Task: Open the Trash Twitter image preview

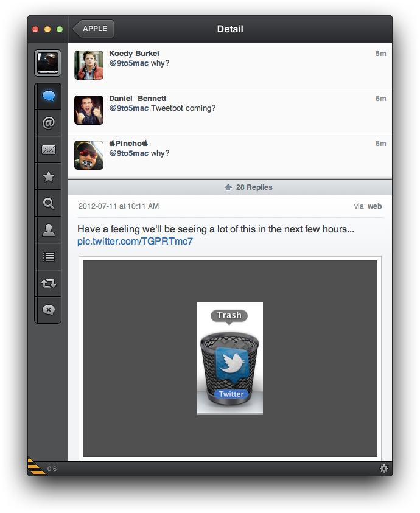Action: pyautogui.click(x=230, y=358)
